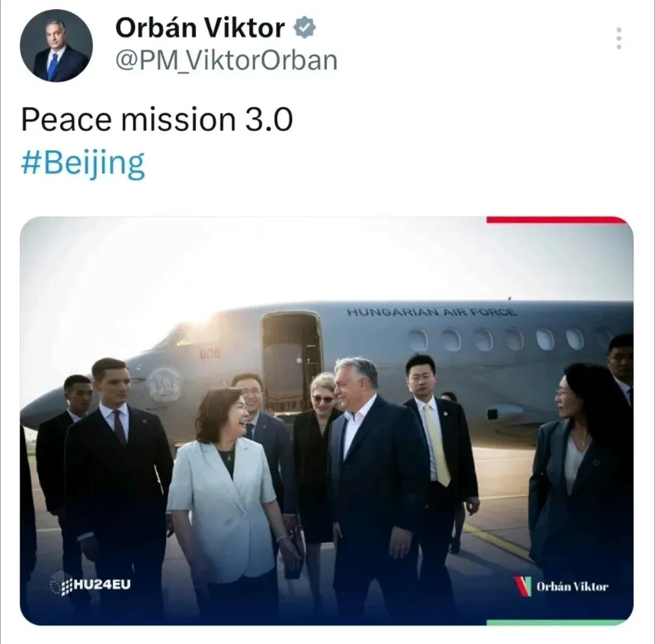Click the row of aircraft windows

(509, 339)
